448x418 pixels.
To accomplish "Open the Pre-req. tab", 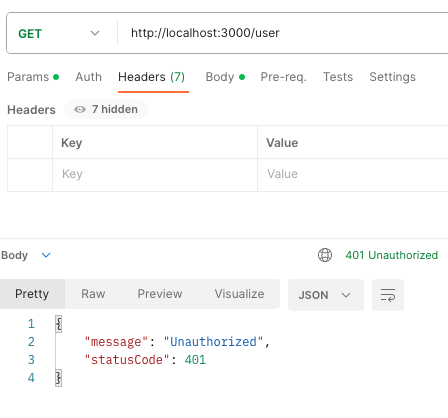I will (283, 77).
